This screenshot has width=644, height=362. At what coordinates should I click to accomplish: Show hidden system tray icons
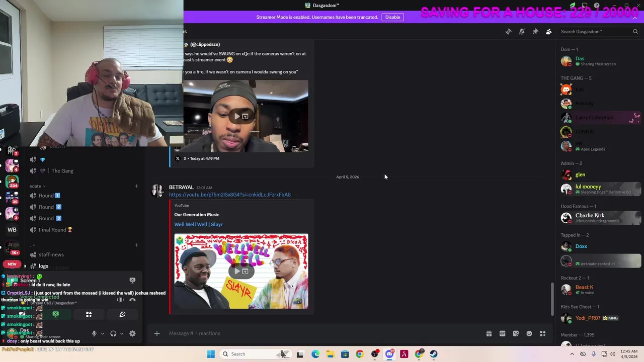[572, 354]
